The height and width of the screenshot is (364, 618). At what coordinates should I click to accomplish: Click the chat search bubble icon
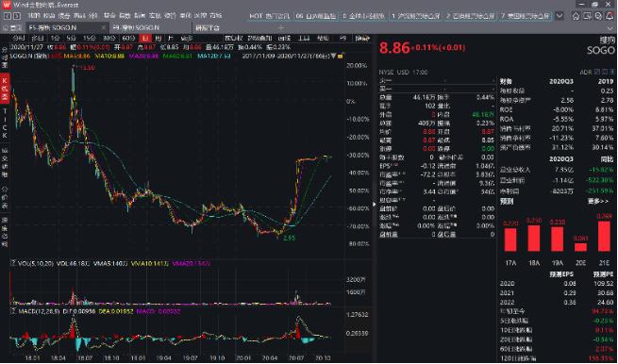[599, 16]
